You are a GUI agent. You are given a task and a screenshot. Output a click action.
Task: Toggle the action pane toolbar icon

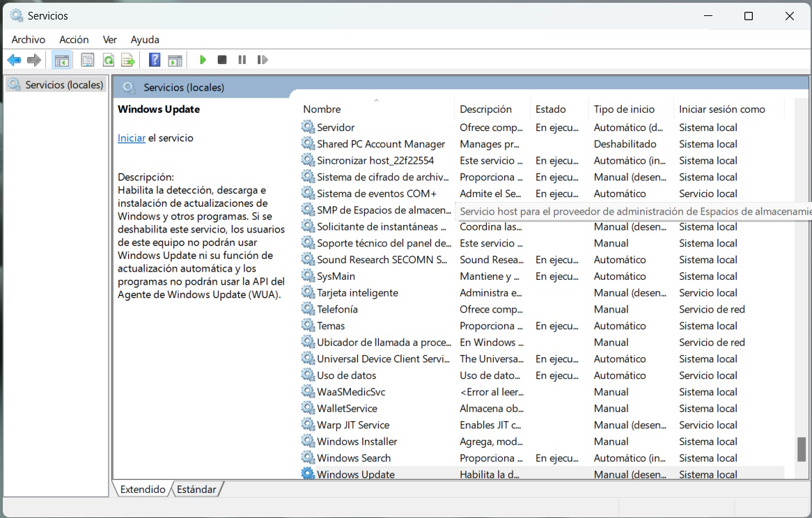[175, 60]
